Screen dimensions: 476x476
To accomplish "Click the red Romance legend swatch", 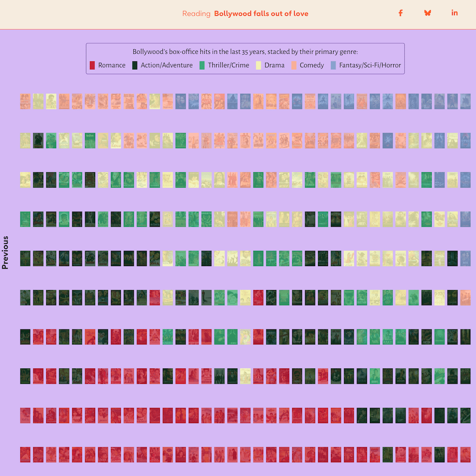I will 93,65.
